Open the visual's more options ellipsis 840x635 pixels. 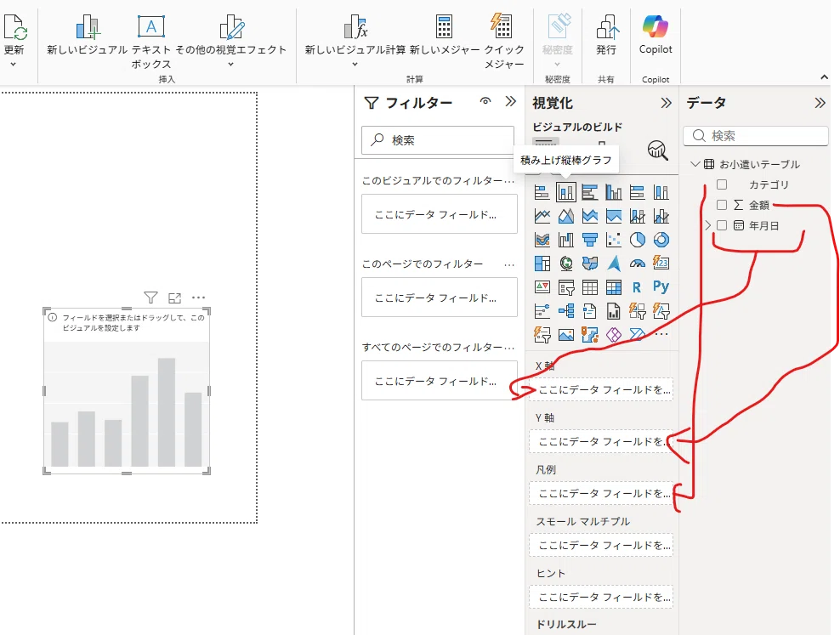click(198, 298)
